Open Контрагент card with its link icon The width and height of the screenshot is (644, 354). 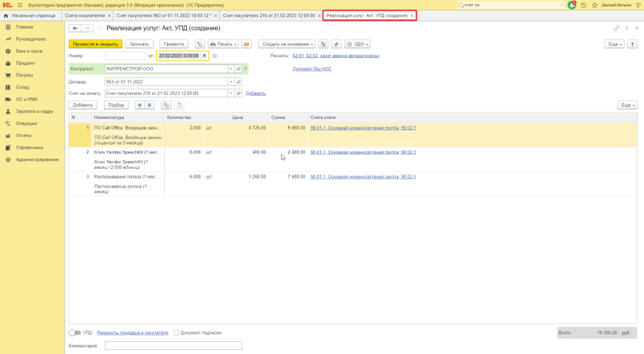coord(238,69)
